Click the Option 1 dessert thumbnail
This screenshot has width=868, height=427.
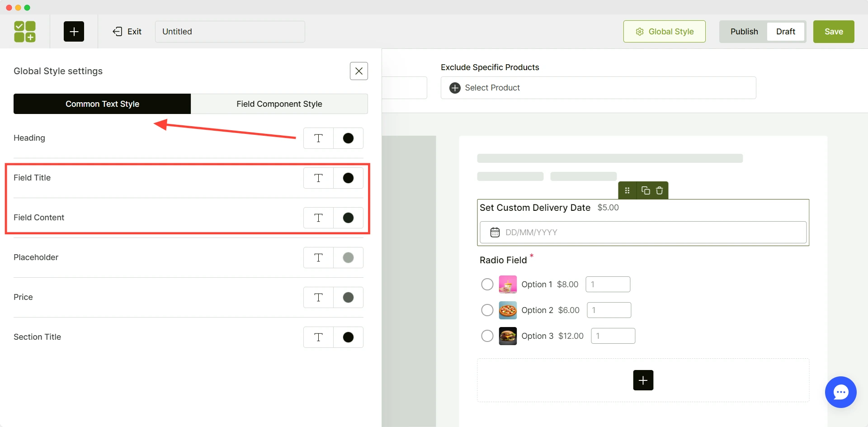point(508,285)
